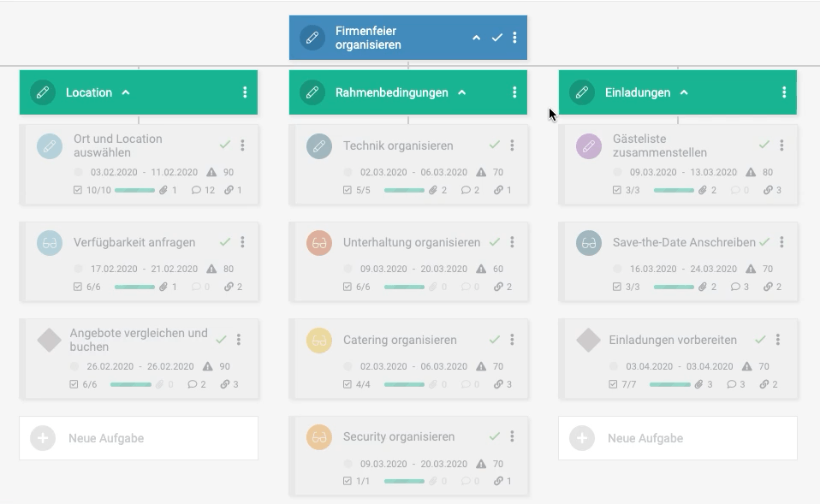
Task: Open task title Save-the-Date Anschreiben
Action: [684, 243]
